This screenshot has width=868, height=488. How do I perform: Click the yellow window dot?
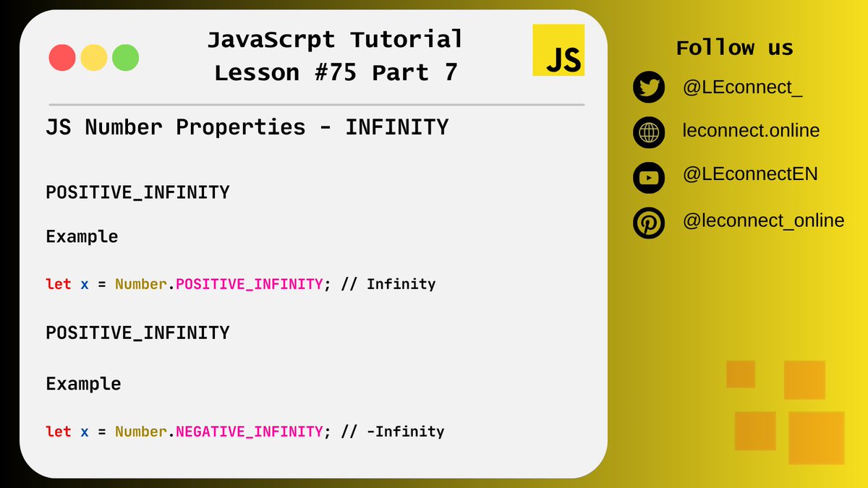[x=94, y=57]
